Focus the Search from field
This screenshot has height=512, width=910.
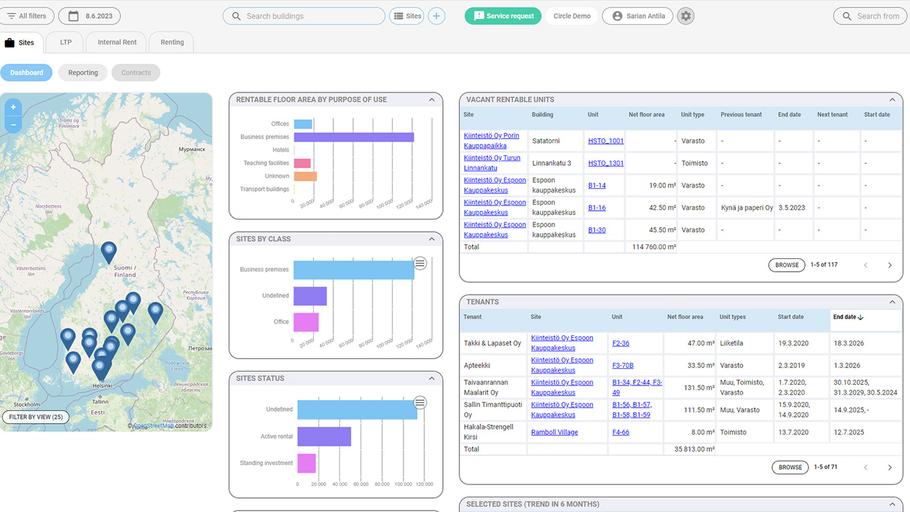click(x=870, y=16)
